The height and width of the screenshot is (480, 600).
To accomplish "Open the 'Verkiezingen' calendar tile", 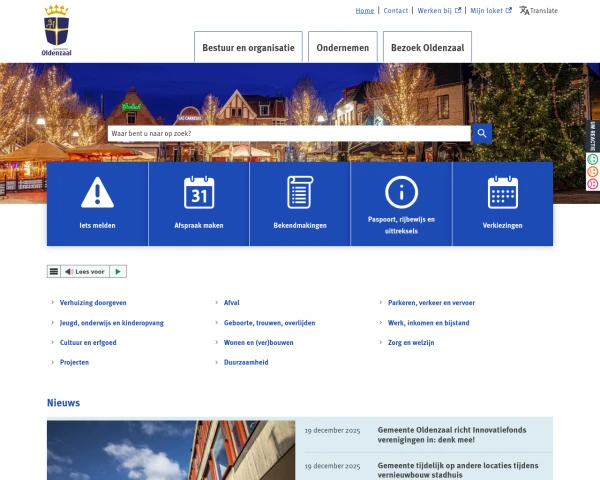I will click(x=502, y=192).
